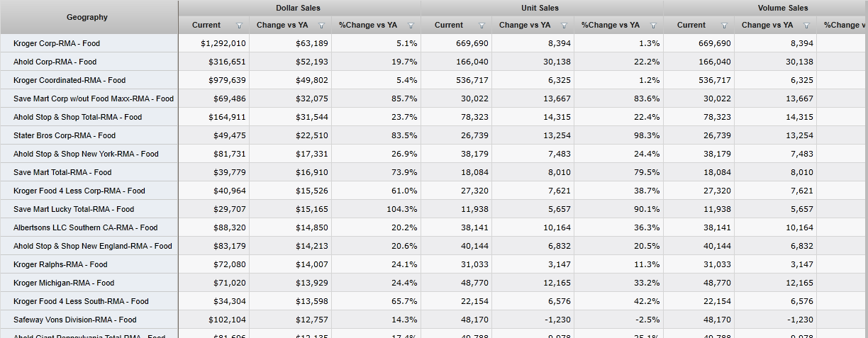Open filter for Unit Sales Change vs YA

pyautogui.click(x=564, y=26)
